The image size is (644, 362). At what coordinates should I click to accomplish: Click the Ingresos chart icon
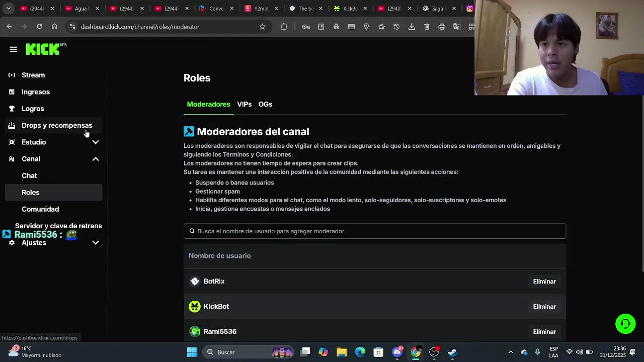(12, 92)
